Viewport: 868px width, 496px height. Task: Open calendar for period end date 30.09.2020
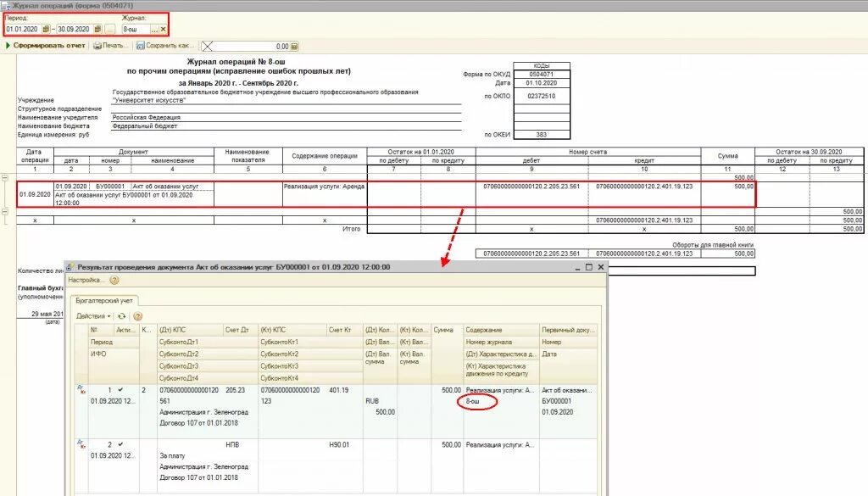coord(97,30)
